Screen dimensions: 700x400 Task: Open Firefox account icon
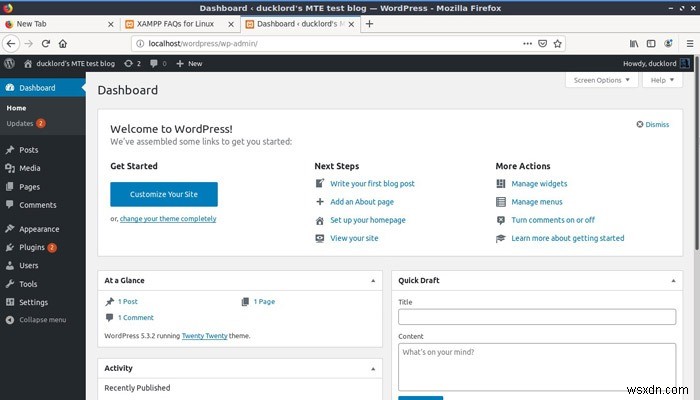(x=668, y=43)
